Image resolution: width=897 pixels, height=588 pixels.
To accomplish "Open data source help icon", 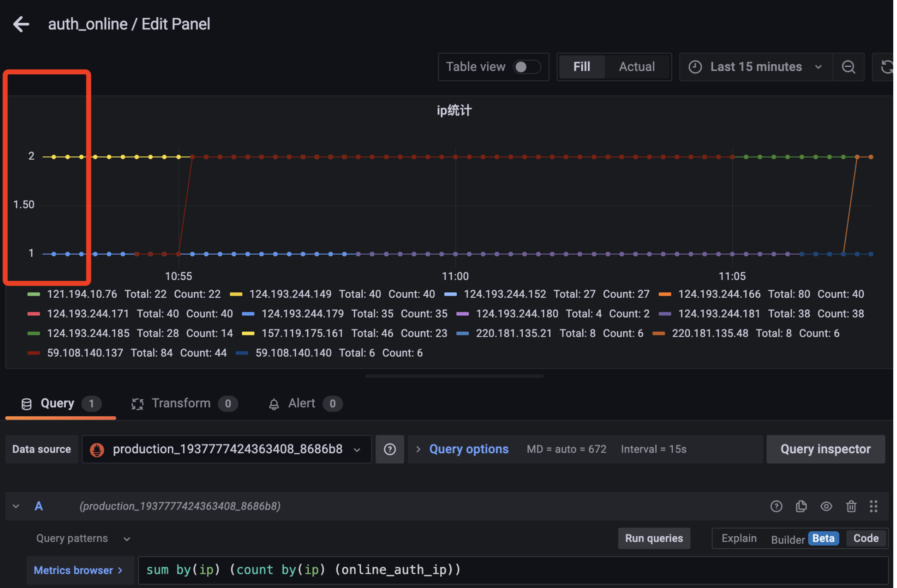I will [390, 449].
